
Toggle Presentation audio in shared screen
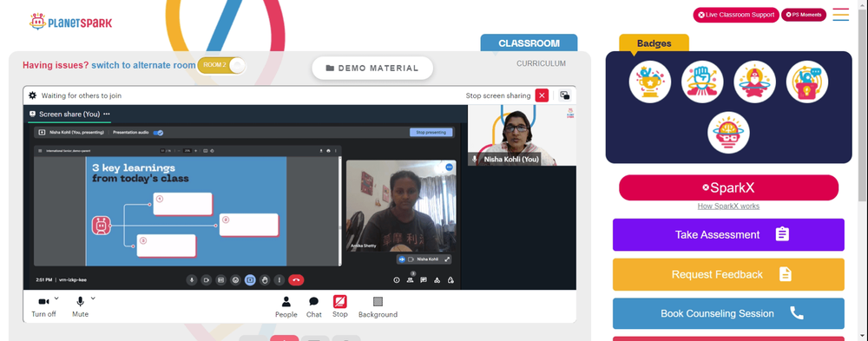click(158, 132)
